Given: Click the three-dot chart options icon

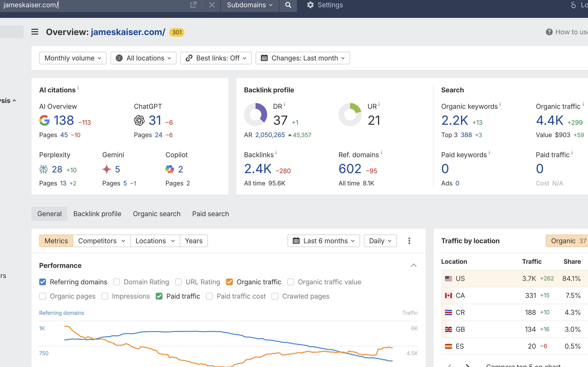Looking at the screenshot, I should [409, 241].
